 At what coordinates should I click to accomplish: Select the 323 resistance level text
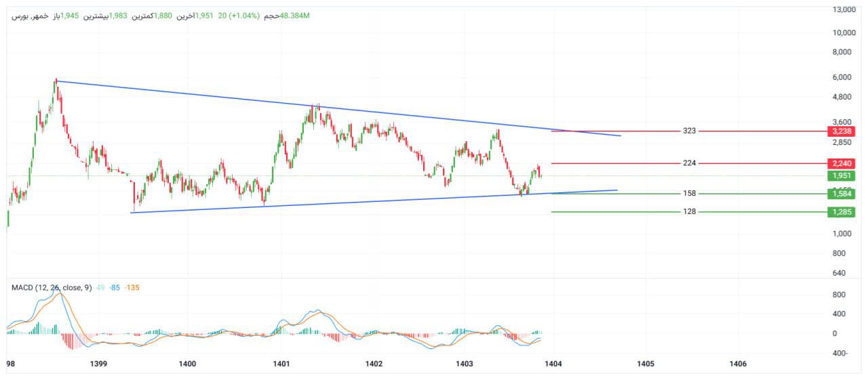tap(690, 131)
